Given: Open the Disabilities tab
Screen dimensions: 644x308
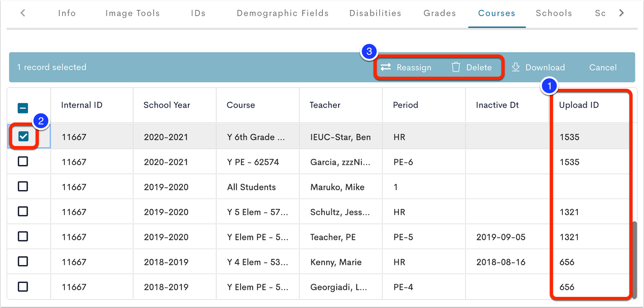Looking at the screenshot, I should [x=375, y=13].
